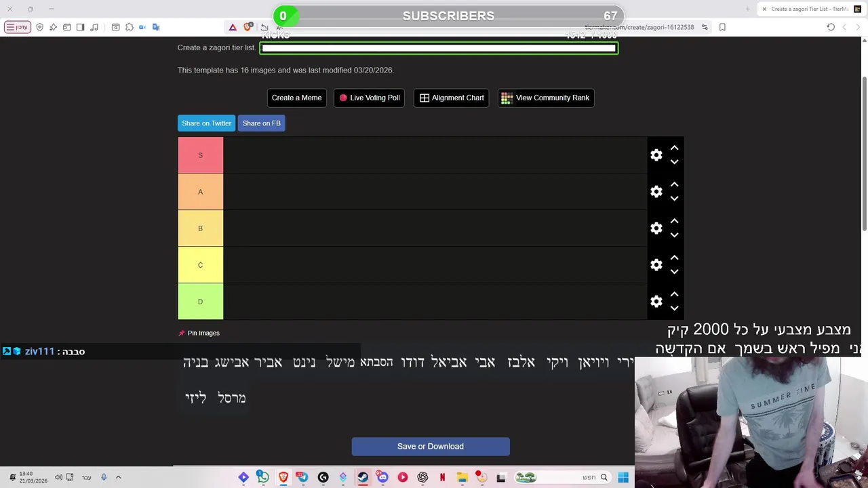Open settings gear for D tier row
The height and width of the screenshot is (488, 868).
(x=656, y=302)
